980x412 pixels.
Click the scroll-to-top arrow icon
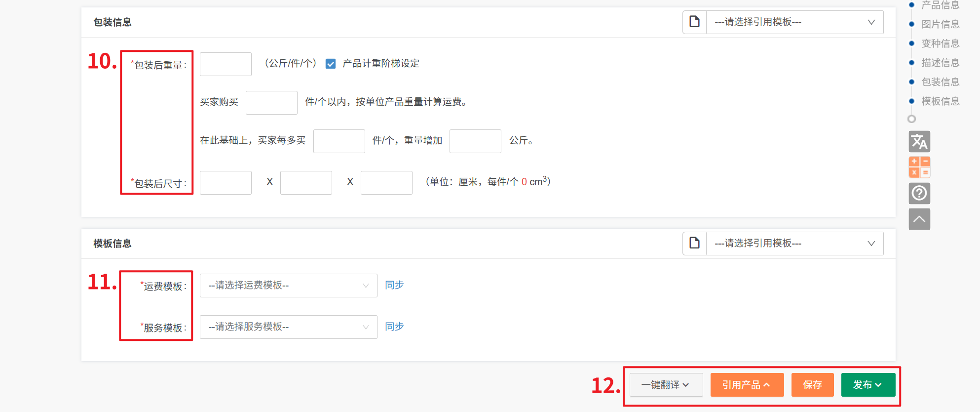[x=919, y=219]
